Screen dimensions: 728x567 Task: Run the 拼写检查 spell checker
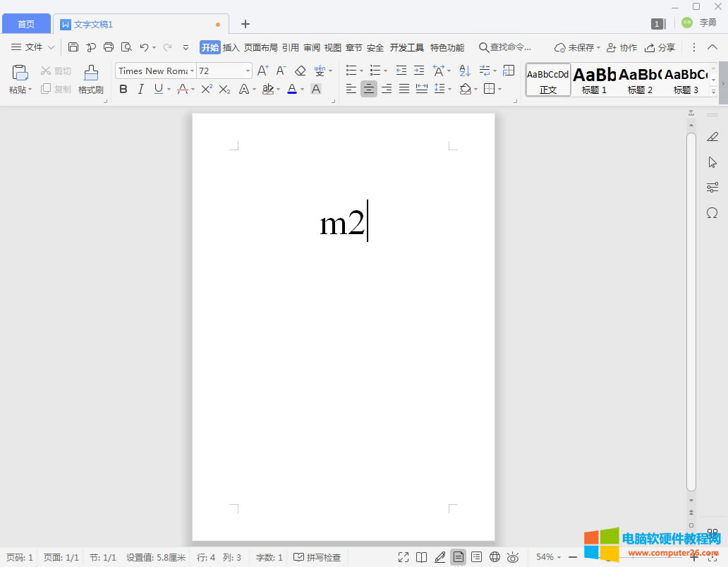tap(317, 557)
